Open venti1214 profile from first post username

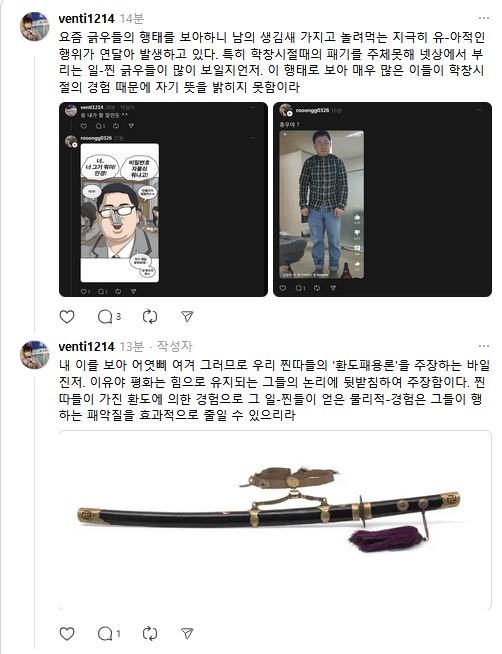click(86, 19)
